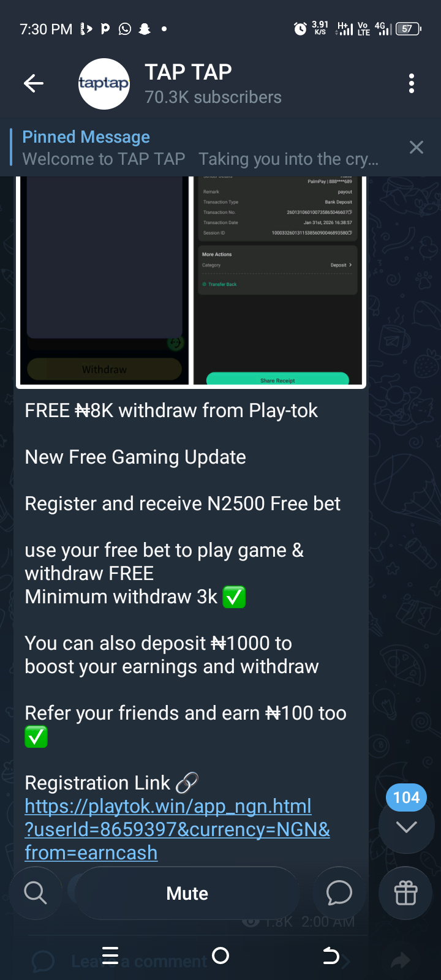Screen dimensions: 441x980
Task: Open the pinned Welcome to TAP TAP message
Action: coord(201,148)
